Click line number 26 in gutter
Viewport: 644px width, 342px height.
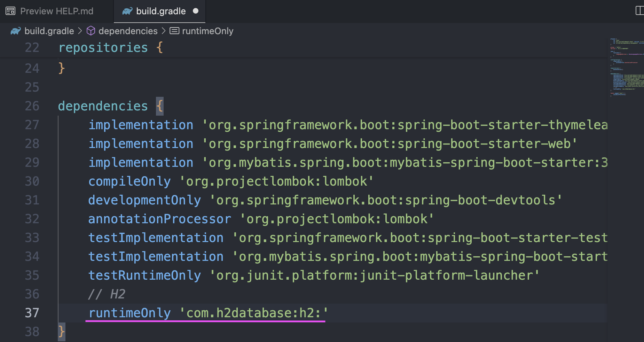[32, 106]
